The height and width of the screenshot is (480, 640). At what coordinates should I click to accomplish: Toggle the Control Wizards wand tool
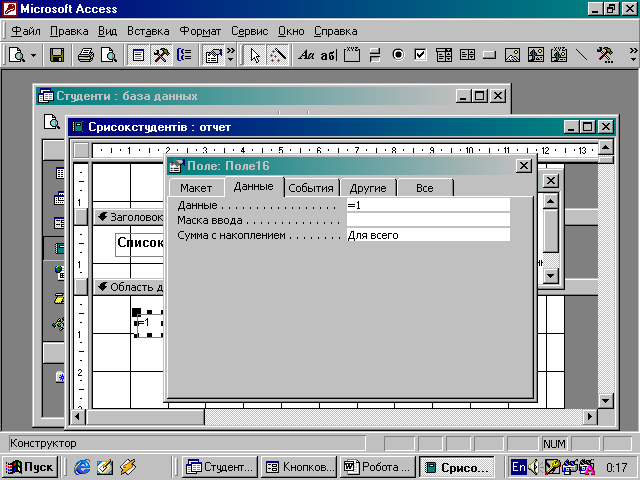[278, 55]
